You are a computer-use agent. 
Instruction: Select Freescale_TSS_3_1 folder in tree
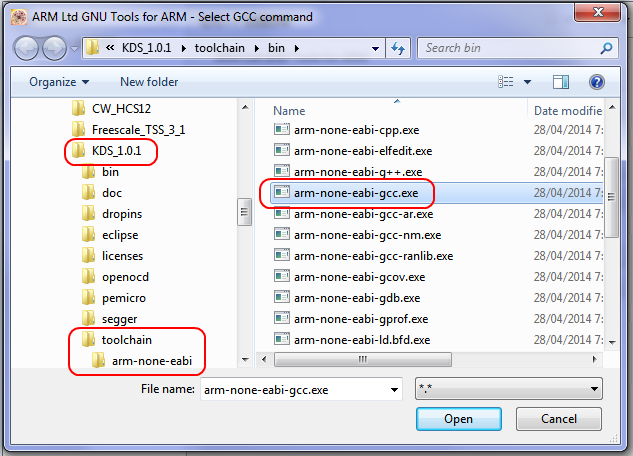(128, 130)
